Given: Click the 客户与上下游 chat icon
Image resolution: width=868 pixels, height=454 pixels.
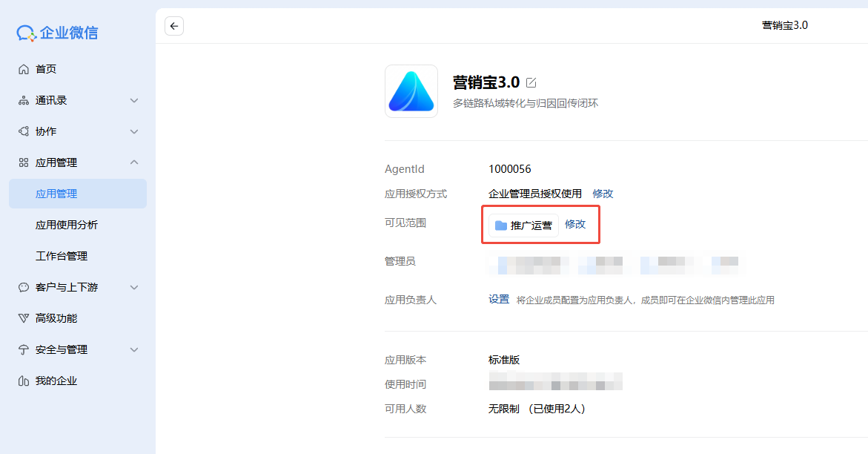Looking at the screenshot, I should (x=23, y=287).
